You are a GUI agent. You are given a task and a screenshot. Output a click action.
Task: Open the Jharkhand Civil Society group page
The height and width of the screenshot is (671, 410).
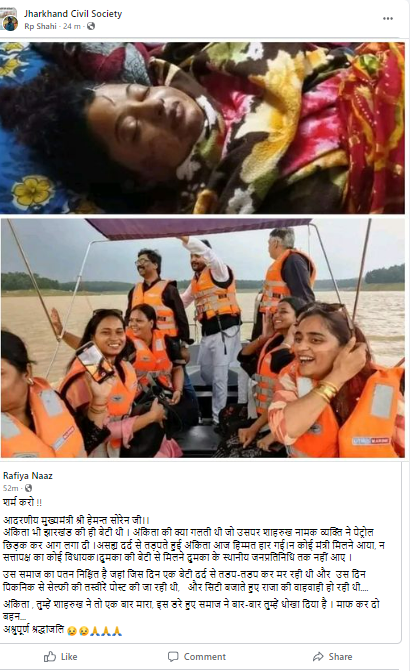tap(73, 14)
